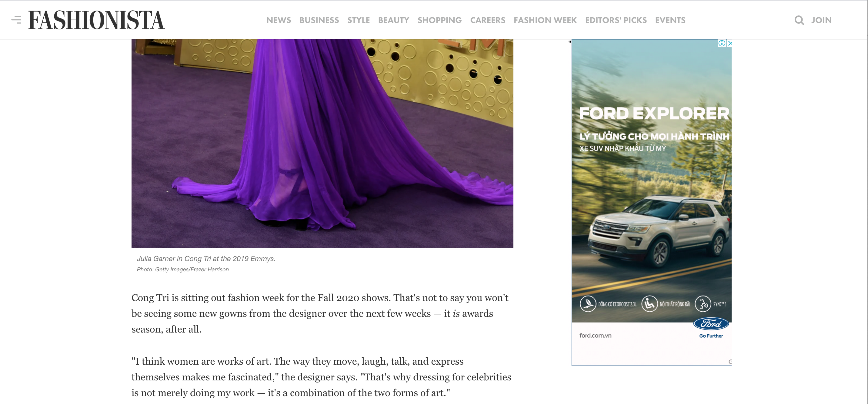Open the Beauty section

(393, 20)
